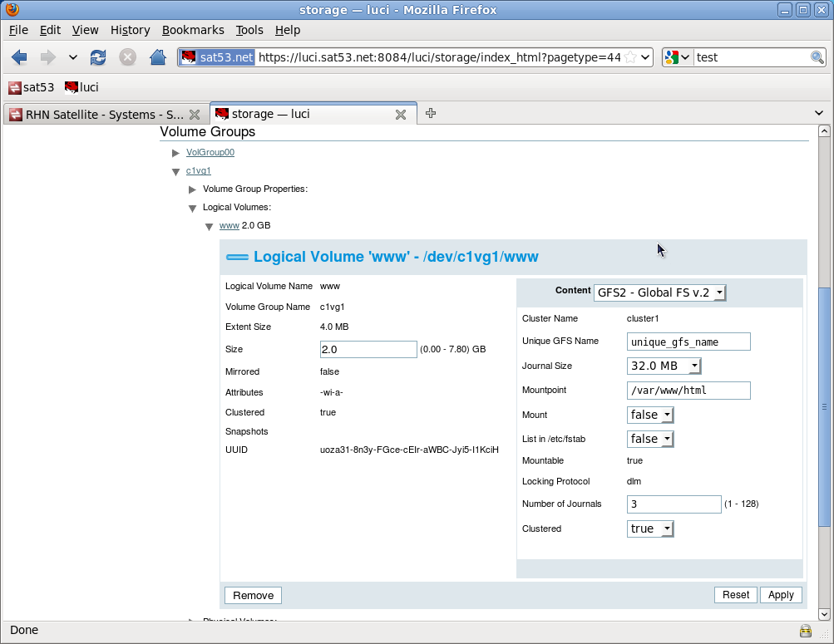Close the 'storage — luci' tab
Screen dimensions: 834x644
(x=400, y=115)
